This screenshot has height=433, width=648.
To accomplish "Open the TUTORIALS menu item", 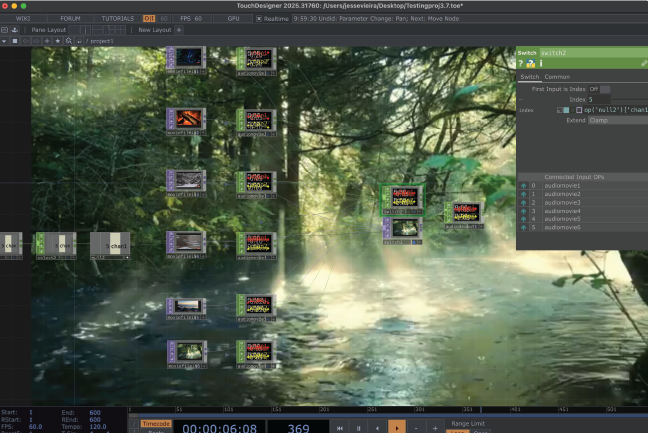I will click(x=118, y=19).
